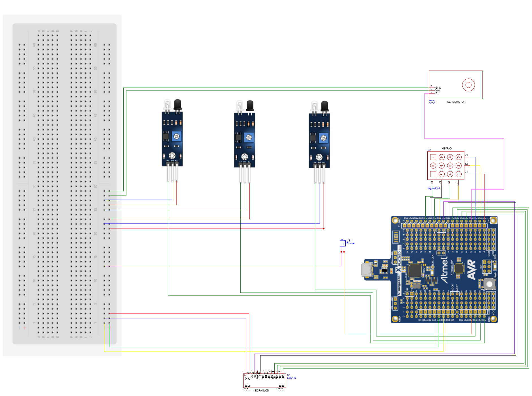The image size is (532, 396).
Task: Click keypad row pin r1
Action: pos(458,183)
